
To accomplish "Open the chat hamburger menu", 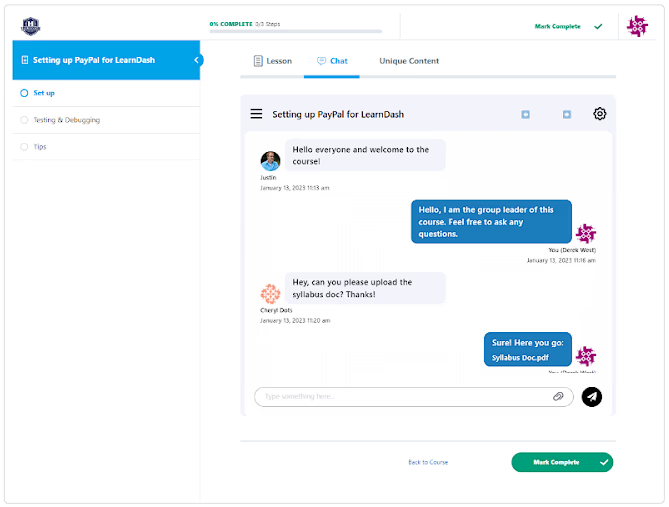I will point(256,114).
